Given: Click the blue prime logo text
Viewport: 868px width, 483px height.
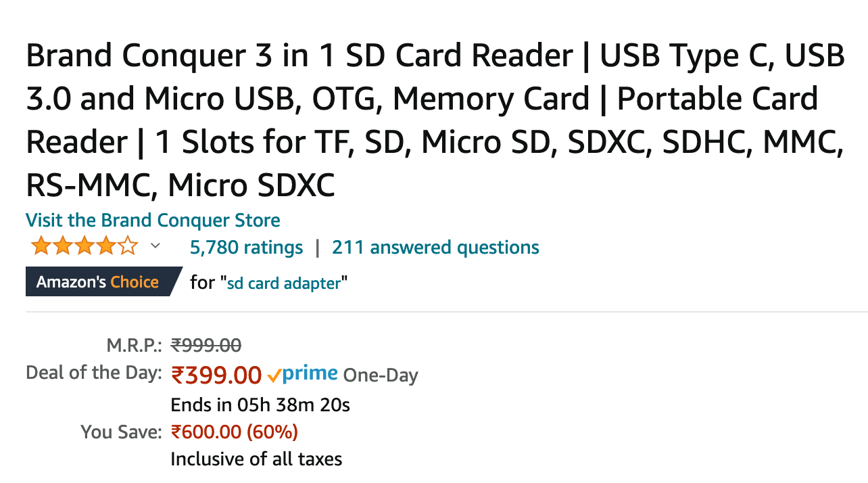Looking at the screenshot, I should pyautogui.click(x=310, y=374).
